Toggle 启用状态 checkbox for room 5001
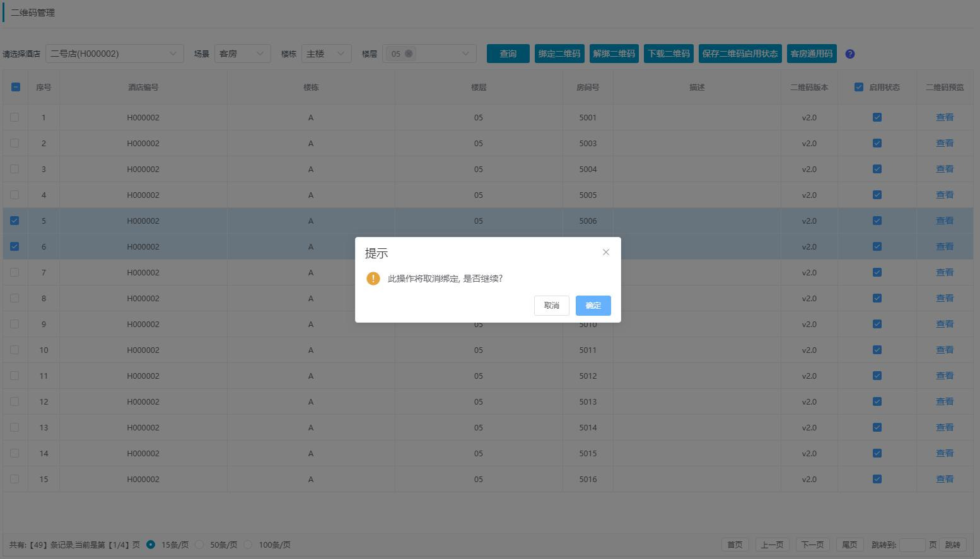The width and height of the screenshot is (980, 559). click(877, 117)
